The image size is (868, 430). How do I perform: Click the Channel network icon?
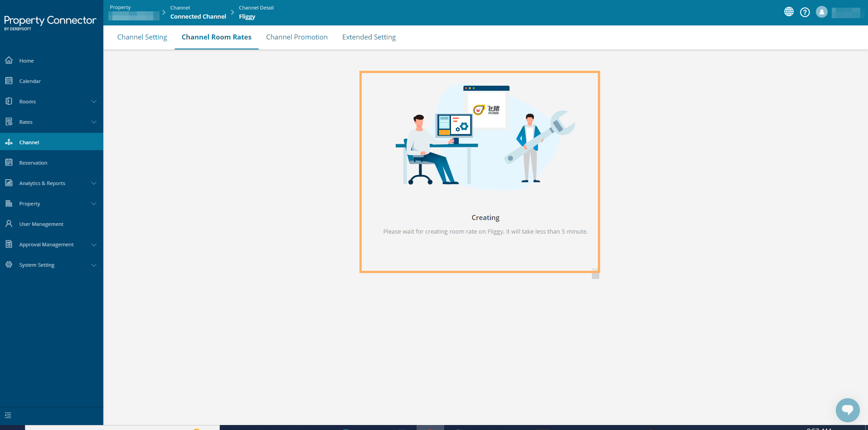(x=9, y=142)
